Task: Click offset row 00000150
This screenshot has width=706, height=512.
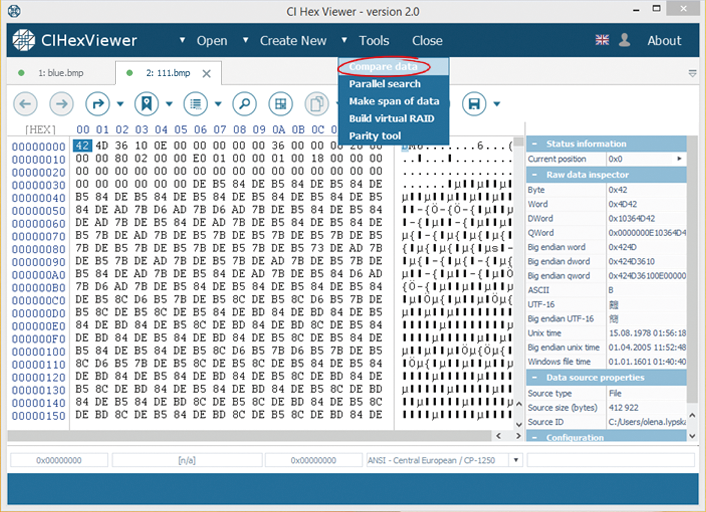Action: (x=39, y=416)
